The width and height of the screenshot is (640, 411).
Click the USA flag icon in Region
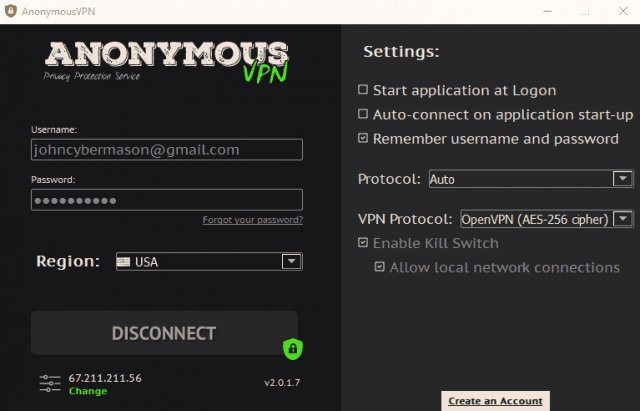(x=123, y=262)
